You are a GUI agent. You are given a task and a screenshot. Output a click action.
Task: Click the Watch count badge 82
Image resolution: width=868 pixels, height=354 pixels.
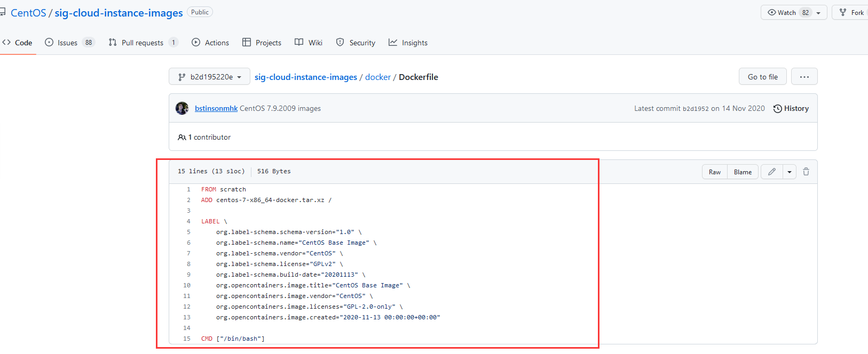806,13
